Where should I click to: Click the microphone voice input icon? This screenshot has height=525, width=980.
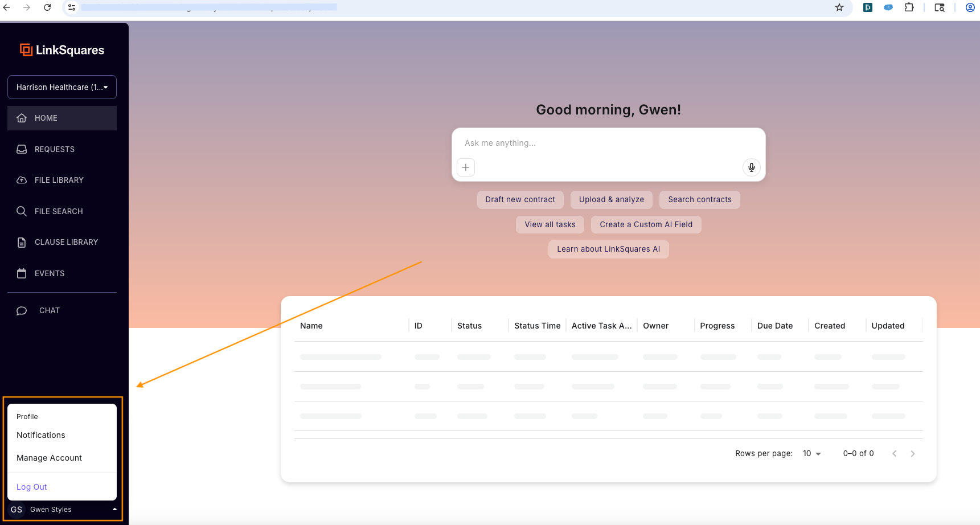tap(751, 167)
